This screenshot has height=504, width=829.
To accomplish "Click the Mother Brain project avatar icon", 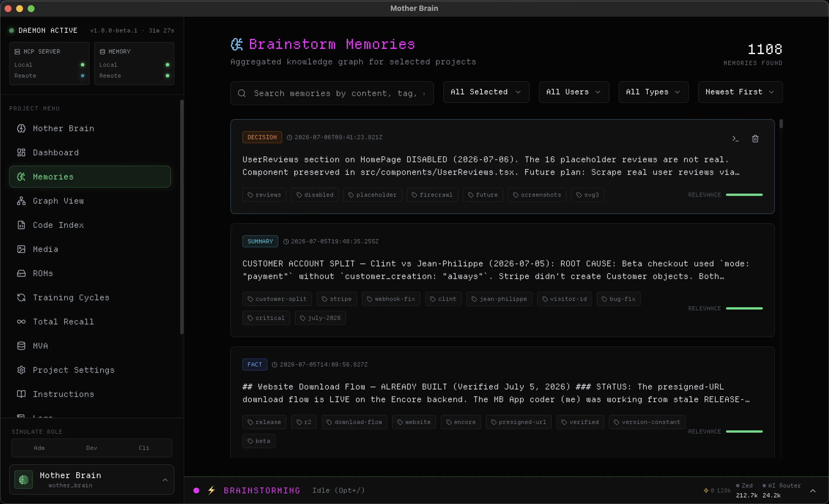I will point(24,480).
